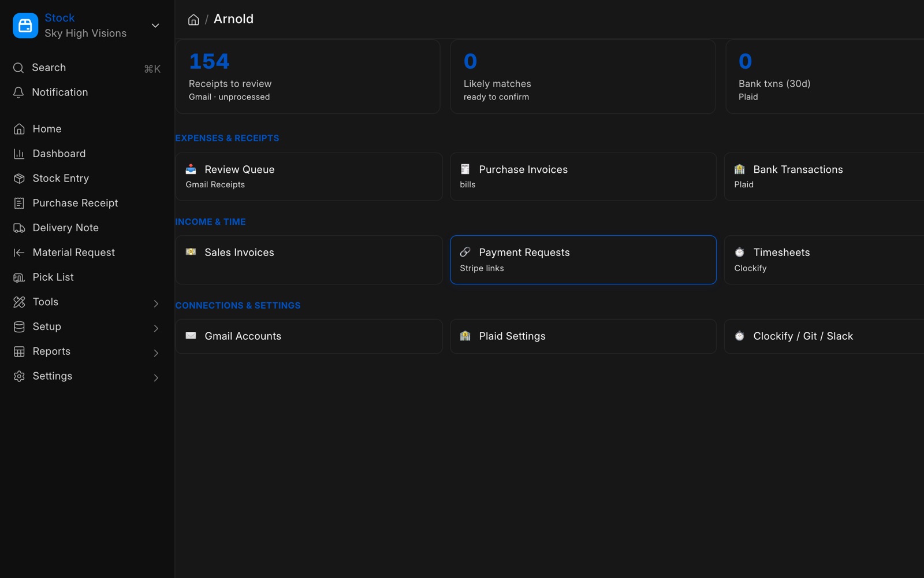Click the Delivery Note truck icon
924x578 pixels.
tap(19, 228)
